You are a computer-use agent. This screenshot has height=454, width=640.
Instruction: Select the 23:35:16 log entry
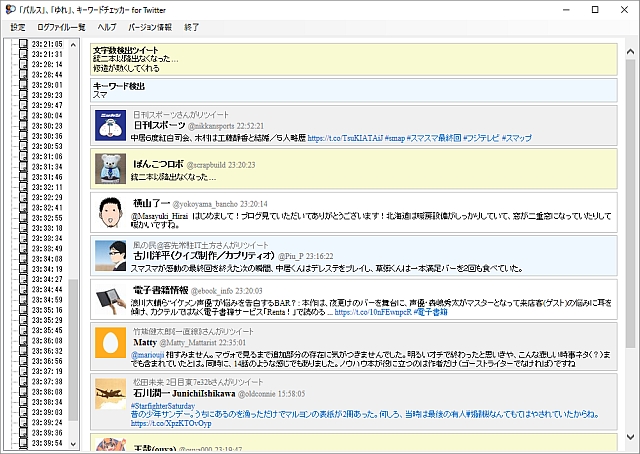point(47,310)
